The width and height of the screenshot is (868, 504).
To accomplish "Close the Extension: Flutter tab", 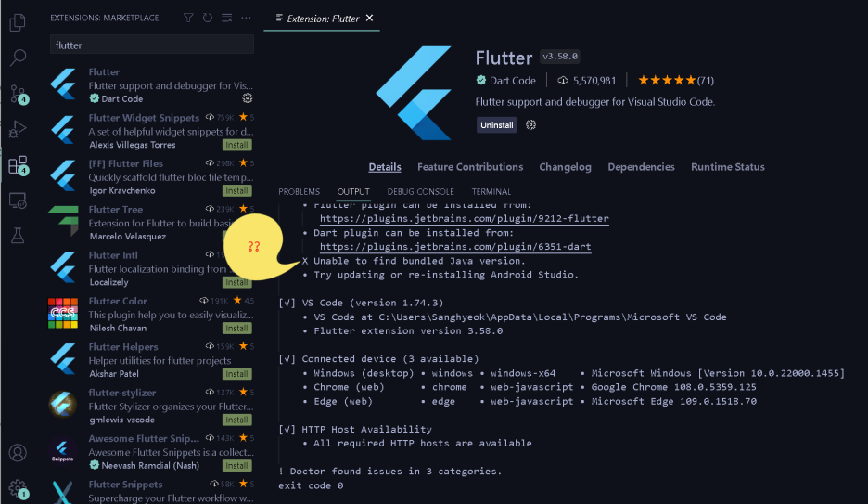I will [x=370, y=19].
